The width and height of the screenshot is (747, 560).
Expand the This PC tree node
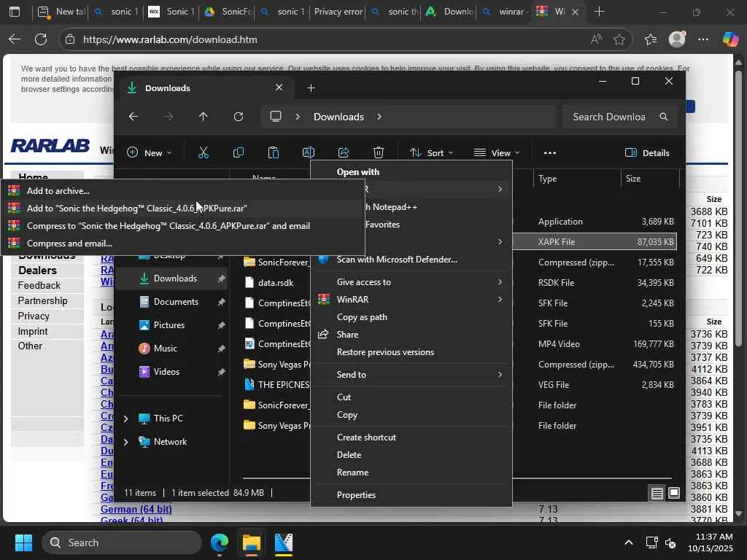coord(125,419)
